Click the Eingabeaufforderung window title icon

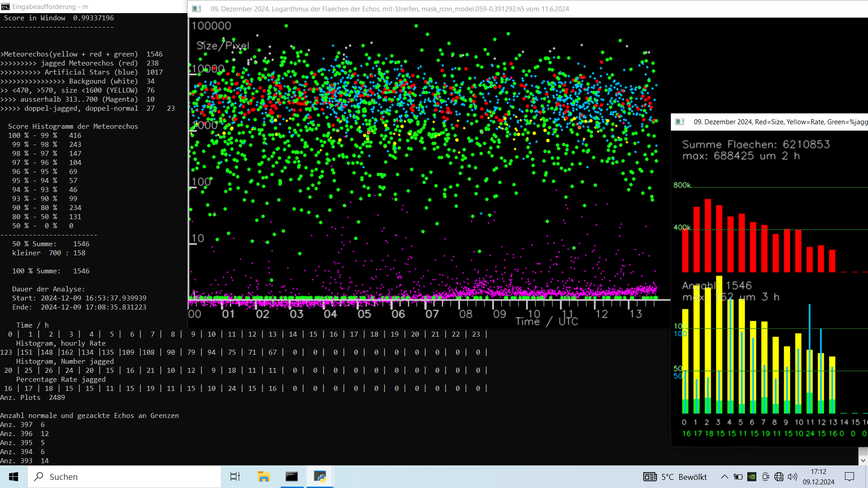coord(5,7)
